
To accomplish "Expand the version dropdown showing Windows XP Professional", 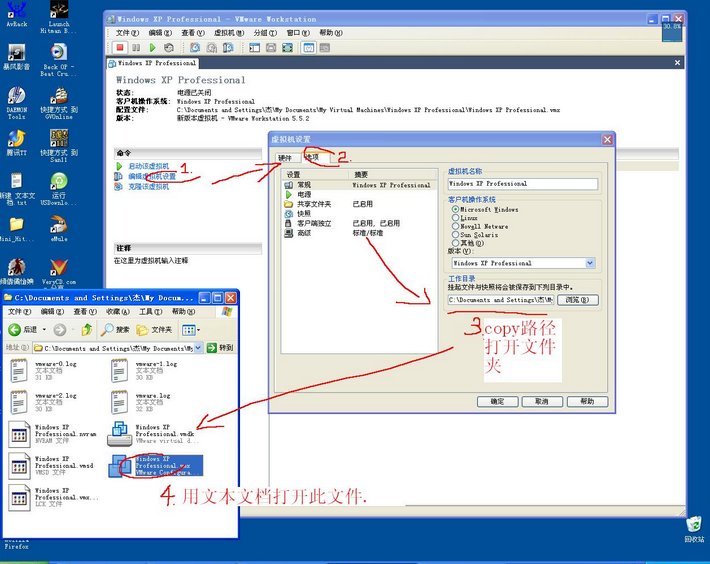I will point(590,263).
